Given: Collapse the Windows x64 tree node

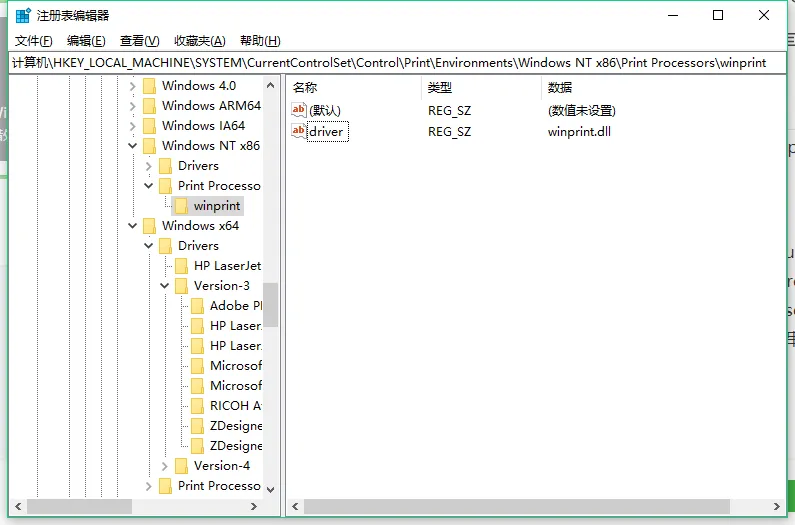Looking at the screenshot, I should tap(133, 226).
